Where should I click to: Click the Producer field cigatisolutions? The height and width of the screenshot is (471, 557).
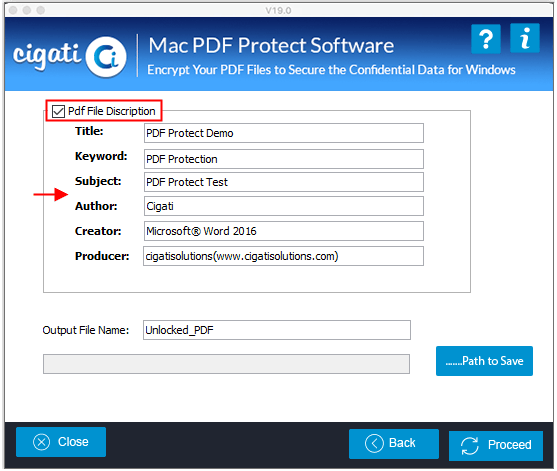[283, 256]
